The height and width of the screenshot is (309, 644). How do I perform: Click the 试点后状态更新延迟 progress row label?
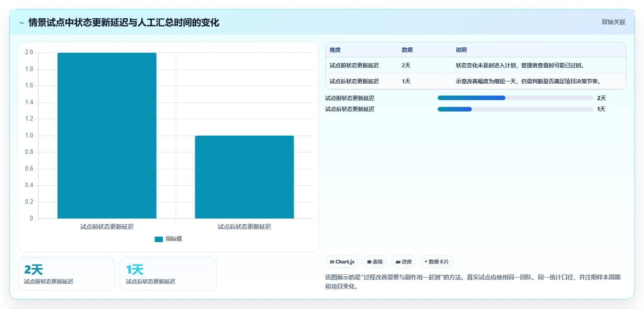350,109
